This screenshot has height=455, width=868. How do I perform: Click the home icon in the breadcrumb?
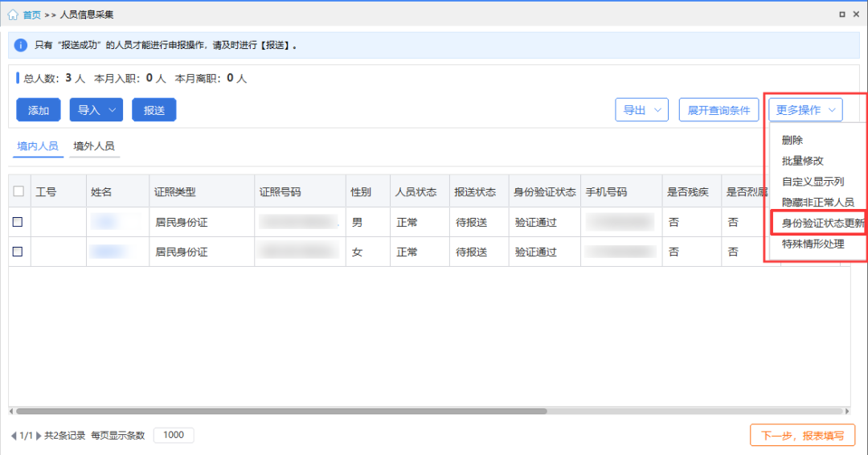13,14
